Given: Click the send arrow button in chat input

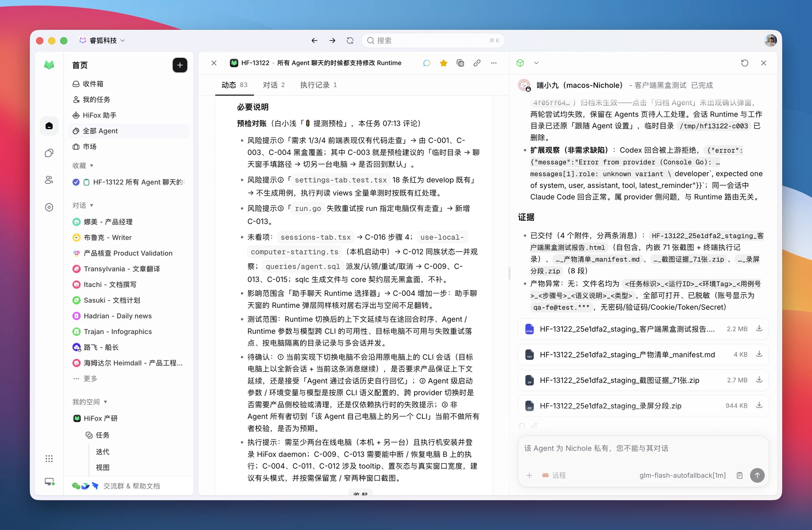Looking at the screenshot, I should [x=757, y=475].
